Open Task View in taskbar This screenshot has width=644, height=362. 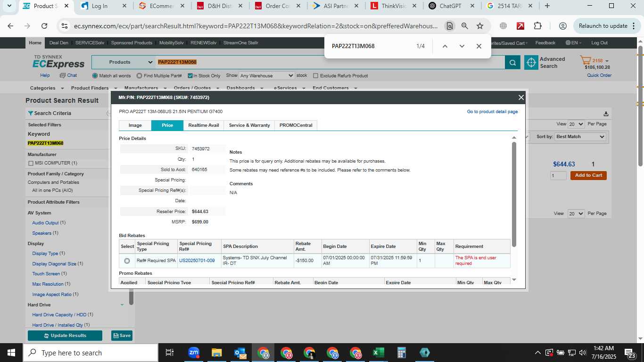[x=170, y=353]
